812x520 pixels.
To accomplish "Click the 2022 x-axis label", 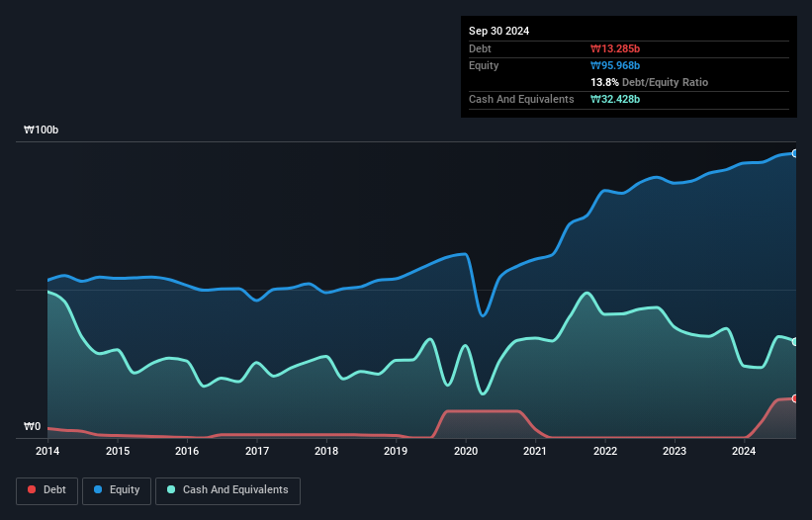I will pos(605,451).
